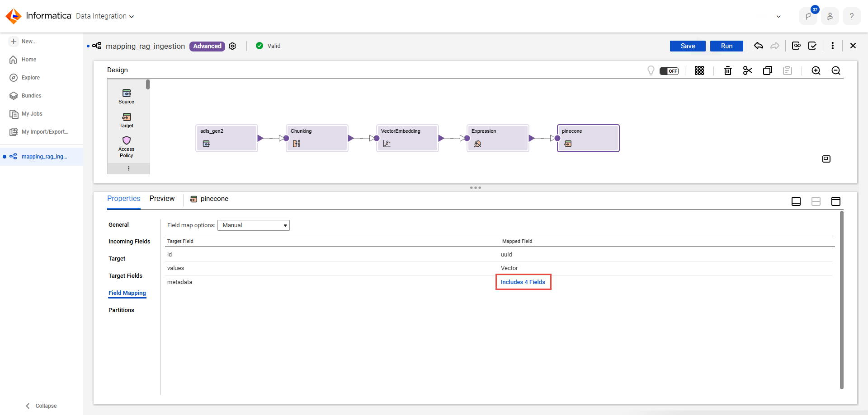Click the Save button
This screenshot has height=415, width=868.
(688, 46)
